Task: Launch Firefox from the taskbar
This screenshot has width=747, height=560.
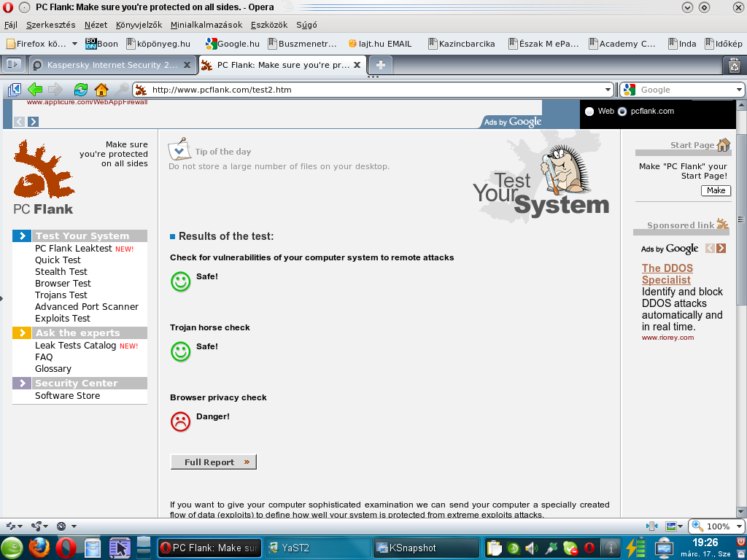Action: coord(39,548)
